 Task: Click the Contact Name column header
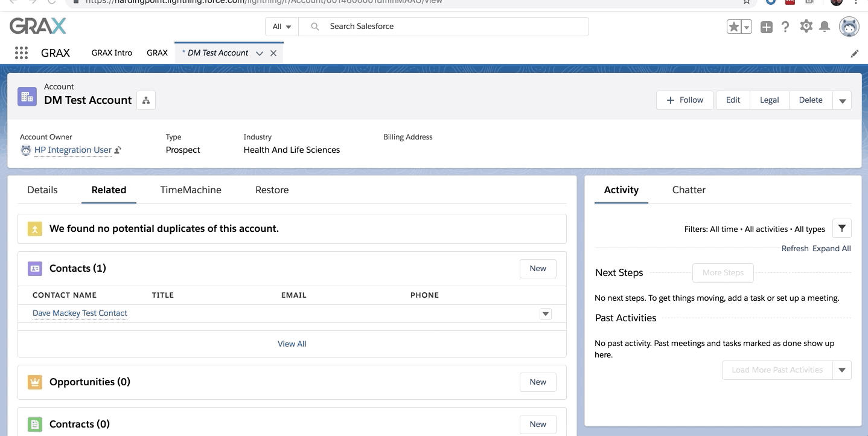(x=65, y=295)
